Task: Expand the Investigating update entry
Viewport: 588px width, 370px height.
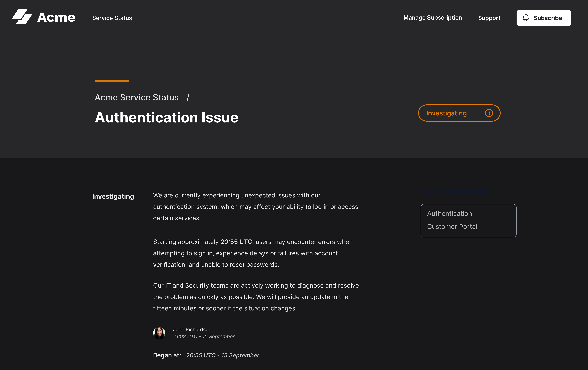Action: click(113, 196)
